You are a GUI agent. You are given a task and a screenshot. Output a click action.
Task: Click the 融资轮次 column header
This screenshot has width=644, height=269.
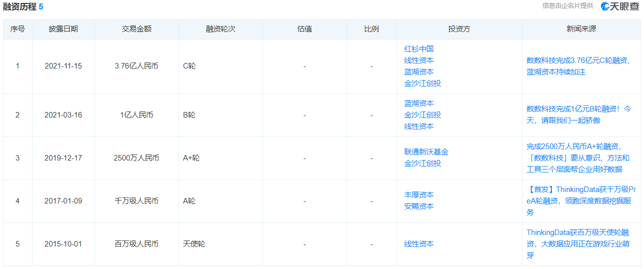pos(220,29)
